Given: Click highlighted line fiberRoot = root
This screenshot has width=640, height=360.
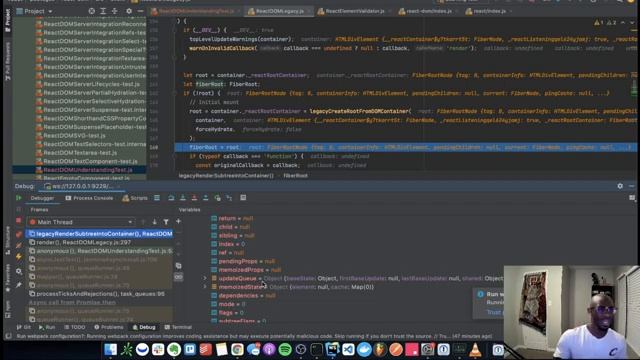Looking at the screenshot, I should [x=406, y=147].
